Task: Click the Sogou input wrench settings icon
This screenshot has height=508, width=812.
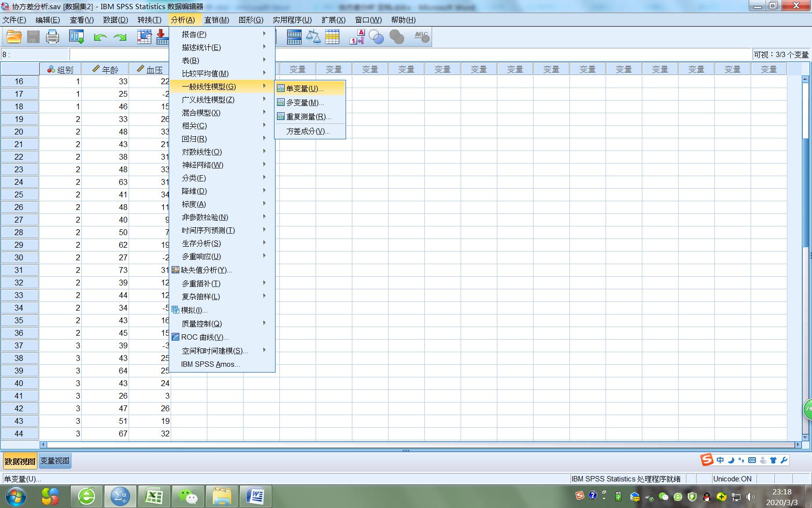Action: coord(784,460)
